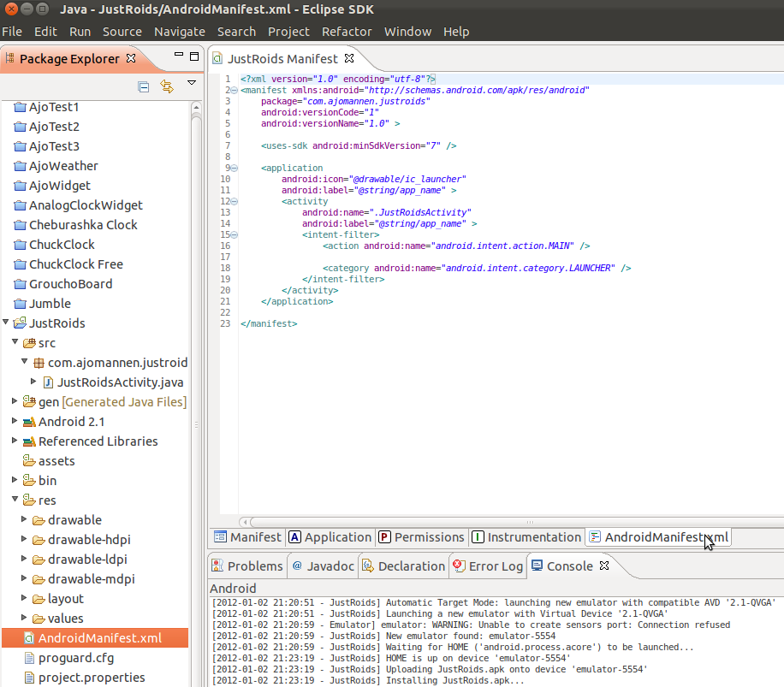Click the com.ajomannen.justroid package icon
This screenshot has height=687, width=784.
point(39,363)
